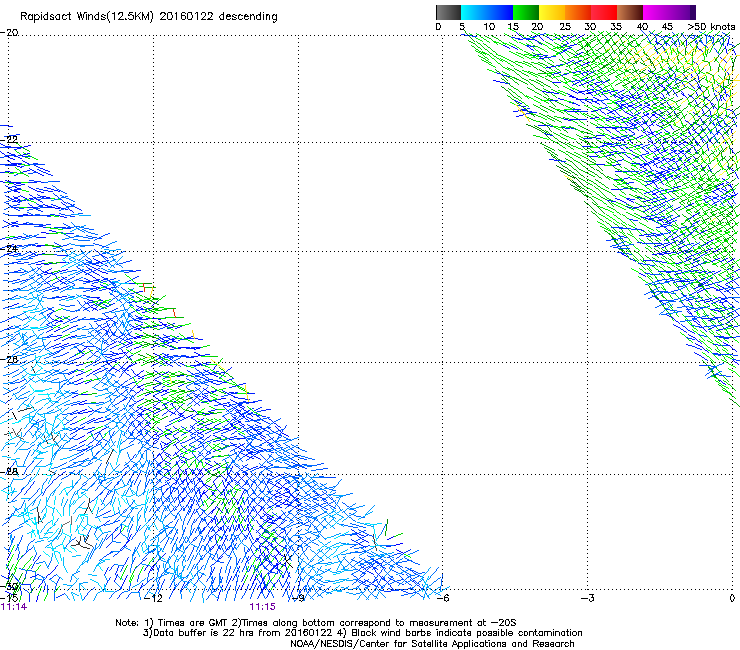The image size is (740, 650).
Task: Click the '-9' longitude axis label
Action: pyautogui.click(x=299, y=598)
